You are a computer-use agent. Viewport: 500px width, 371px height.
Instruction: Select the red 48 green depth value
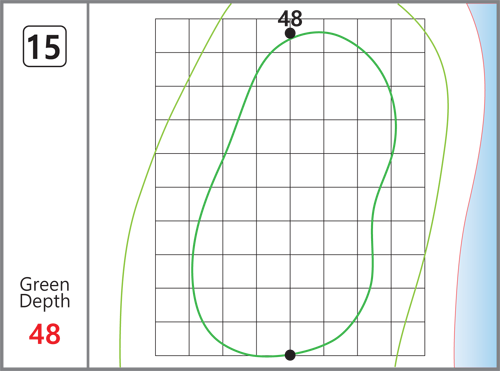pyautogui.click(x=45, y=334)
